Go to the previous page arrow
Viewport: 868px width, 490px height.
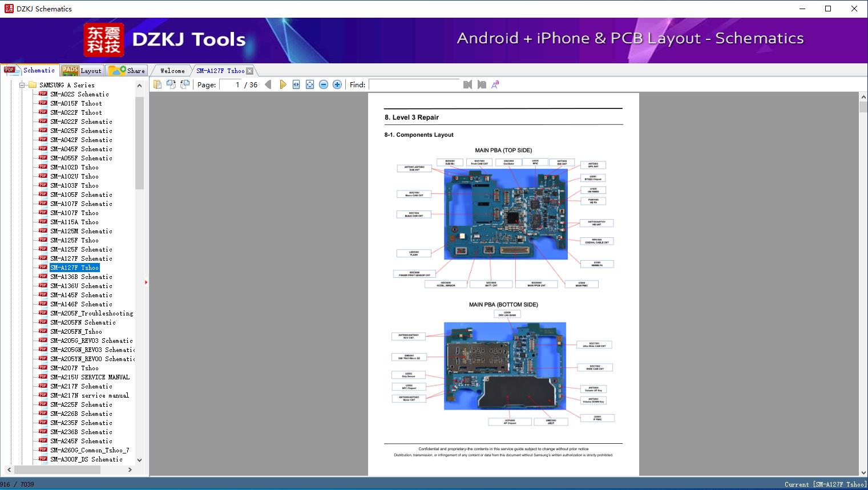click(268, 84)
